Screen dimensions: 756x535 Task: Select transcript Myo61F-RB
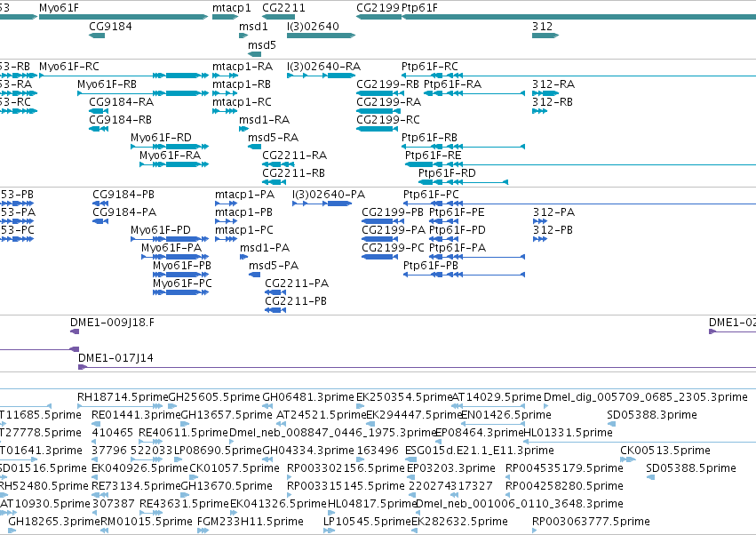pos(143,93)
